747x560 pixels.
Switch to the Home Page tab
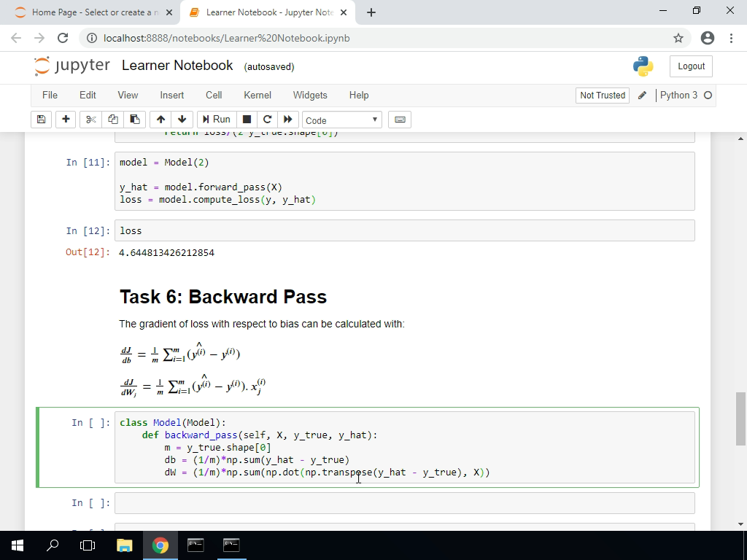click(90, 12)
